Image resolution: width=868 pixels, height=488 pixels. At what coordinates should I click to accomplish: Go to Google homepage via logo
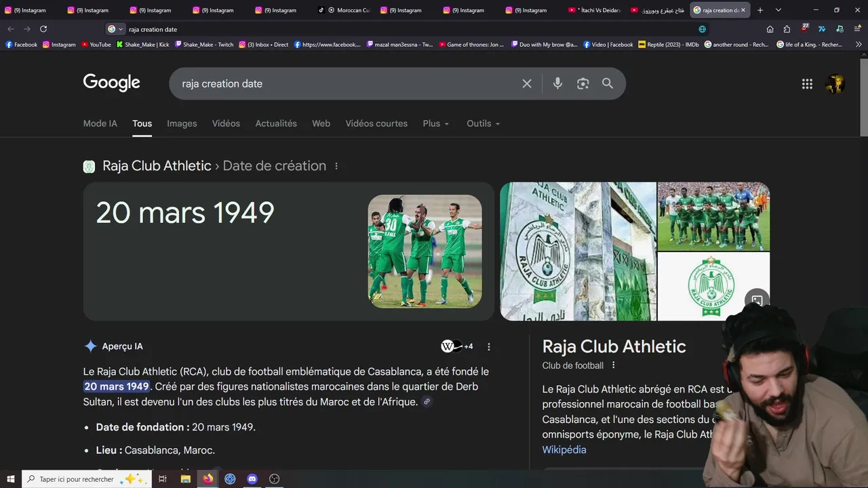[111, 83]
